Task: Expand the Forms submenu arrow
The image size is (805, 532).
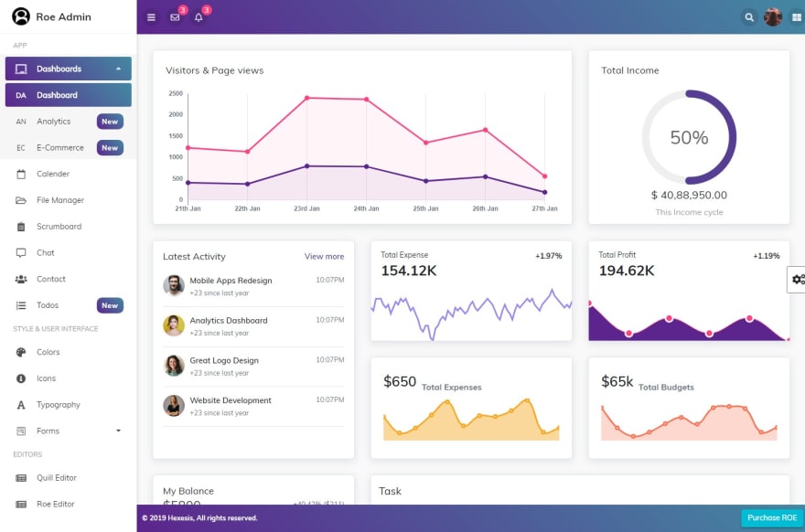Action: (x=119, y=431)
